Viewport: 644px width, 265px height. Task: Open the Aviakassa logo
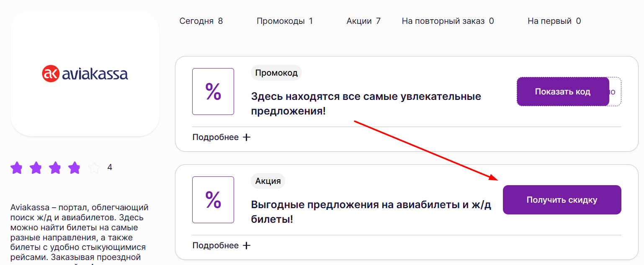click(x=85, y=74)
